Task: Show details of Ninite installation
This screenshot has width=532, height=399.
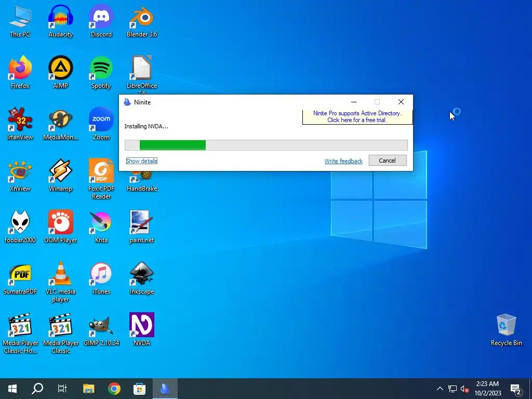Action: (141, 161)
